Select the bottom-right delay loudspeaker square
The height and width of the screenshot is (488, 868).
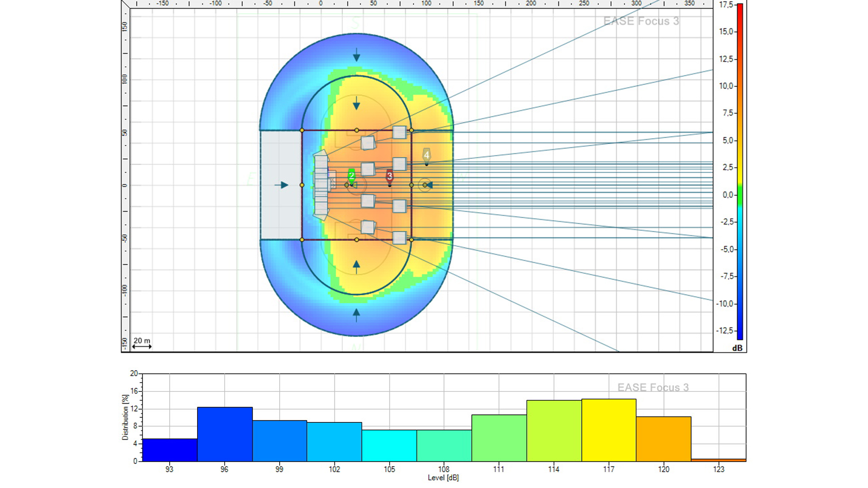click(399, 238)
